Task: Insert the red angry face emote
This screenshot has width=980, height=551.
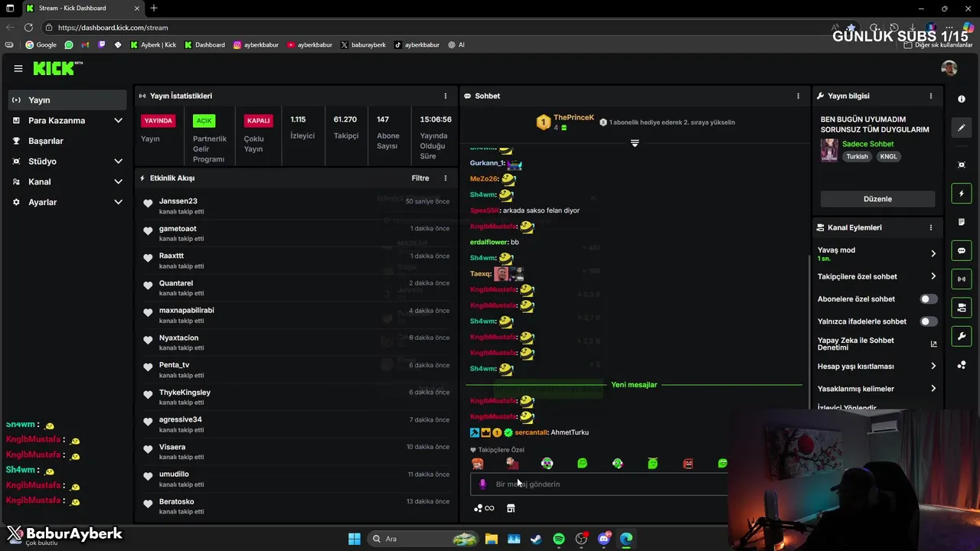Action: click(688, 464)
